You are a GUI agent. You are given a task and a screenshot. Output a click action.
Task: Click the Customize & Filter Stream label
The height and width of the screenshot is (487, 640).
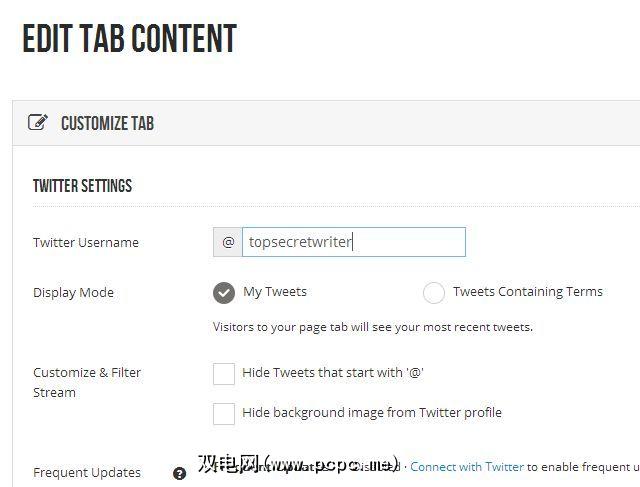coord(87,382)
